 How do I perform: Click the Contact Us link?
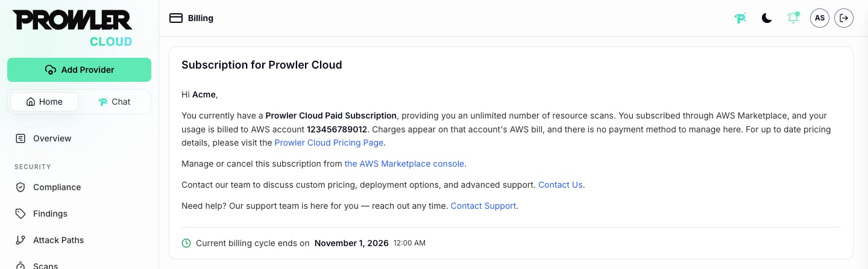(x=561, y=185)
